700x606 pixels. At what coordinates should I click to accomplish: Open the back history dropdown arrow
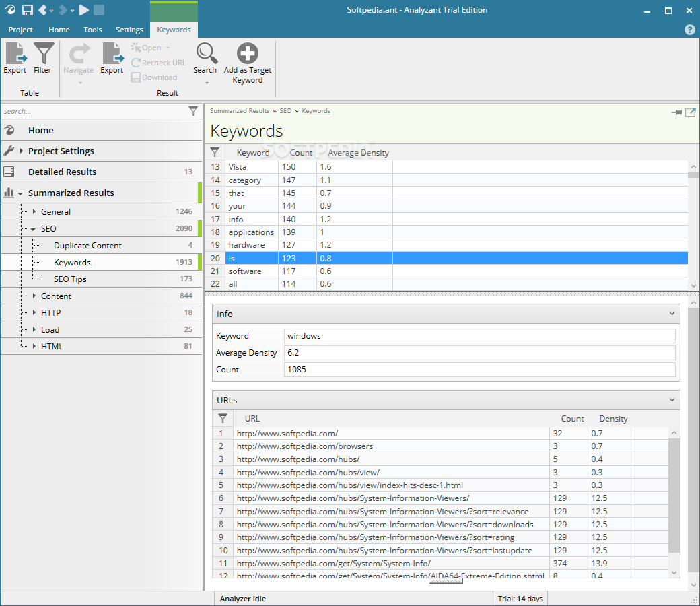pyautogui.click(x=52, y=11)
